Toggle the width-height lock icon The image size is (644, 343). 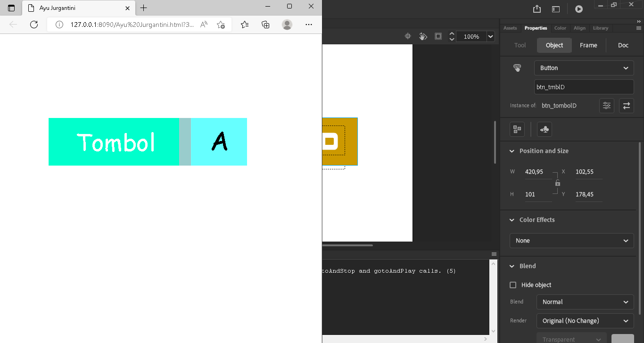coord(558,183)
